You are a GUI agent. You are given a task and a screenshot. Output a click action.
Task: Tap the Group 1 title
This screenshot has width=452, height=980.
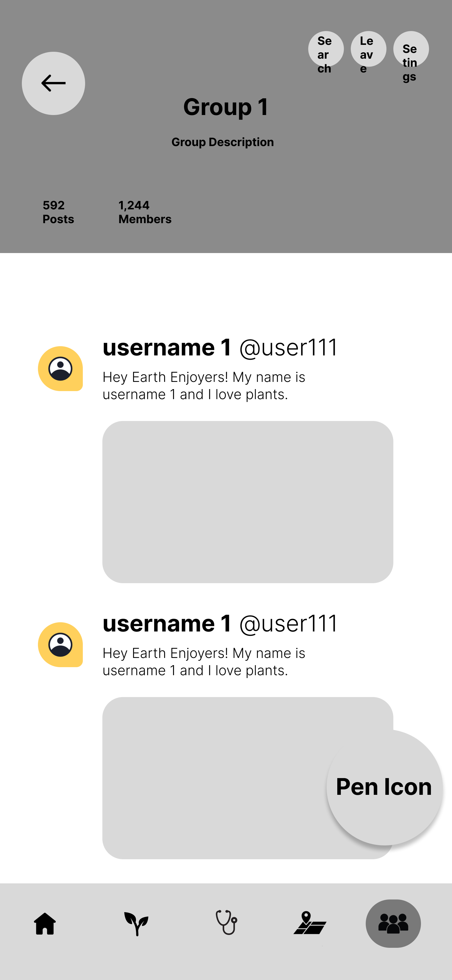tap(226, 107)
